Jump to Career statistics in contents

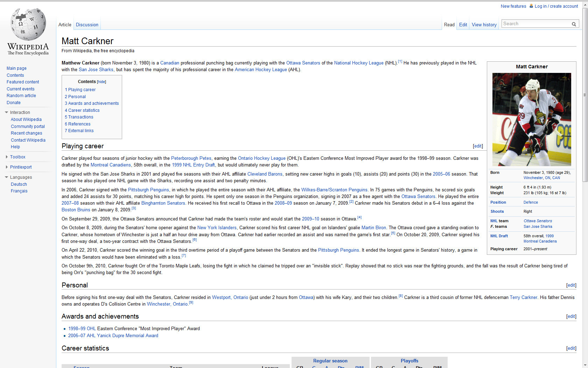click(x=82, y=110)
